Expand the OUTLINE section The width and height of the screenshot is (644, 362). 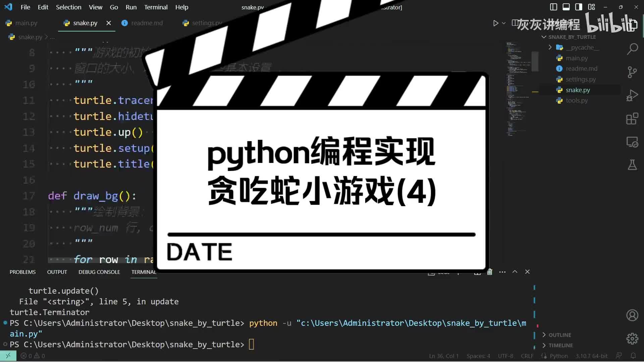pyautogui.click(x=560, y=335)
